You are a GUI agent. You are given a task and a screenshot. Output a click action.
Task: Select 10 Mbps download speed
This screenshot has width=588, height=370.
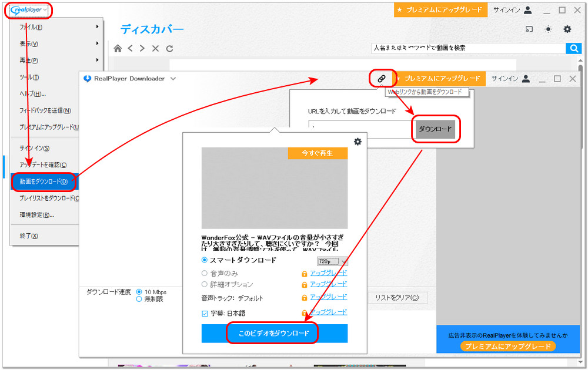click(x=139, y=292)
